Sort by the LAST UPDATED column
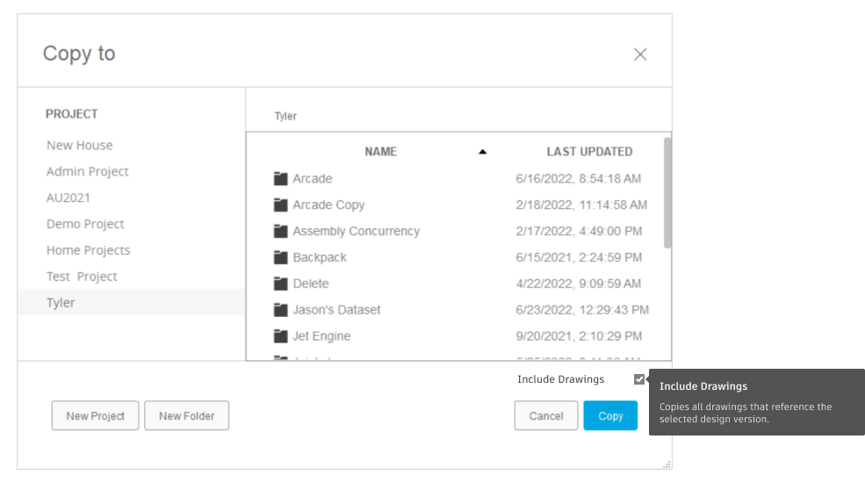Screen dimensions: 865x504 click(589, 152)
